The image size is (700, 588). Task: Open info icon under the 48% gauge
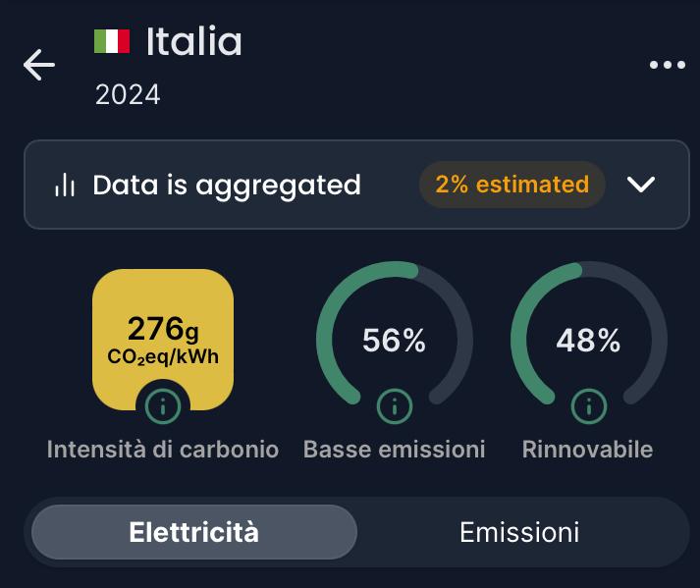589,406
